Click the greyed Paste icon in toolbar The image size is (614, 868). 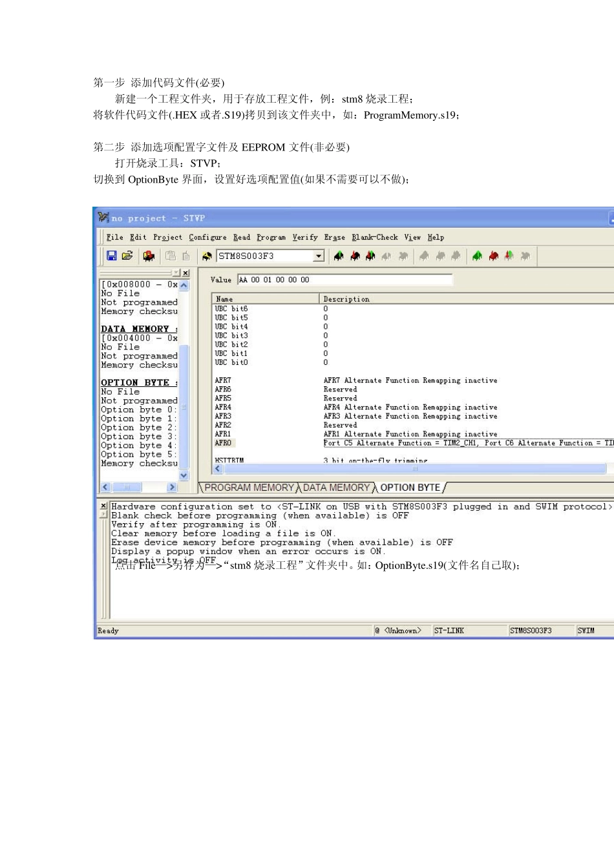click(186, 256)
